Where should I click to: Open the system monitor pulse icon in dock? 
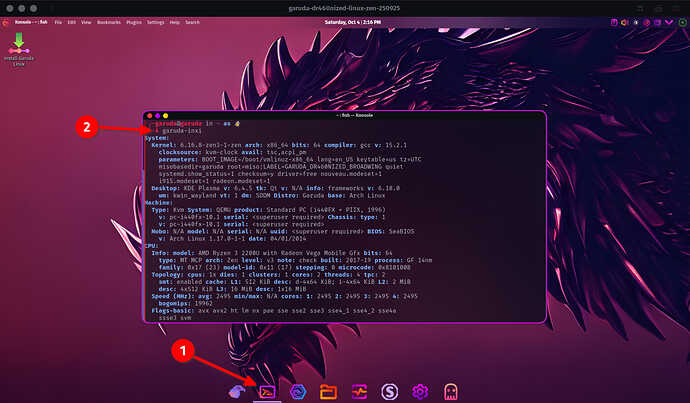coord(360,391)
